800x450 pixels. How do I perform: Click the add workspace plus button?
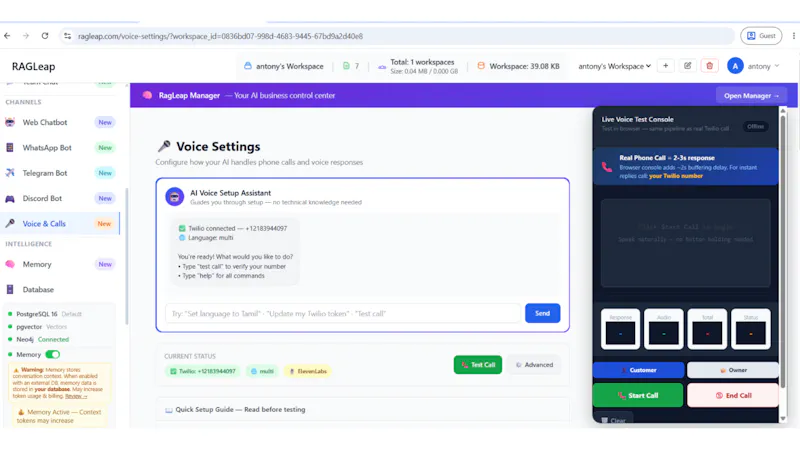tap(665, 66)
